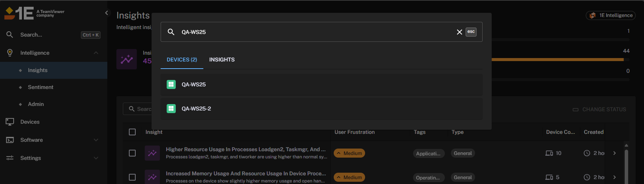Open the 1E Intelligence button
The width and height of the screenshot is (644, 184).
[x=610, y=15]
